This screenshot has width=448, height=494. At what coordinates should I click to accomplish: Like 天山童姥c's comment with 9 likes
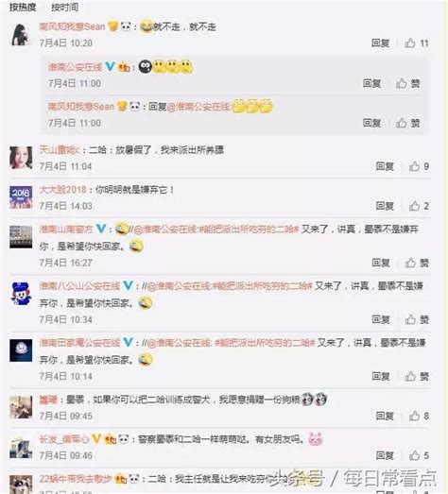419,166
